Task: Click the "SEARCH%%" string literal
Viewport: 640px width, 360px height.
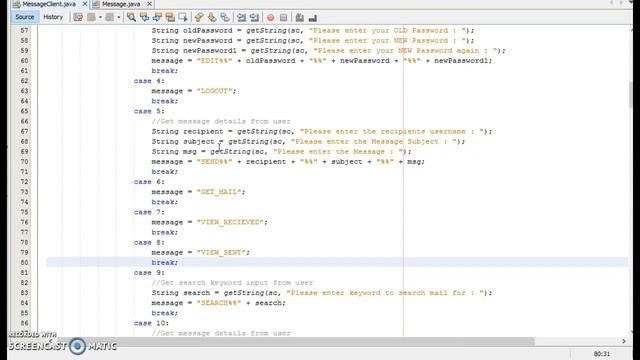Action: (x=219, y=303)
